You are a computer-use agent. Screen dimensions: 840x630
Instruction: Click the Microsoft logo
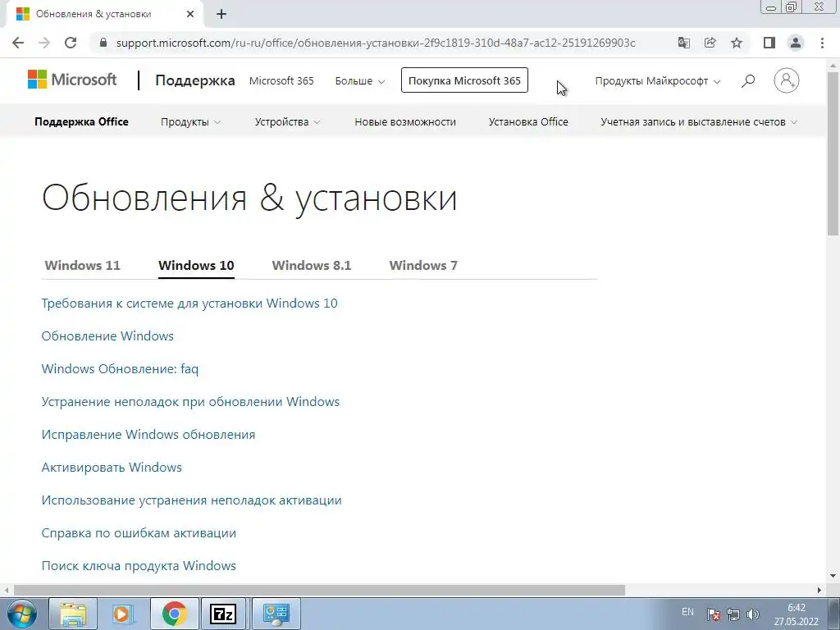[x=72, y=80]
